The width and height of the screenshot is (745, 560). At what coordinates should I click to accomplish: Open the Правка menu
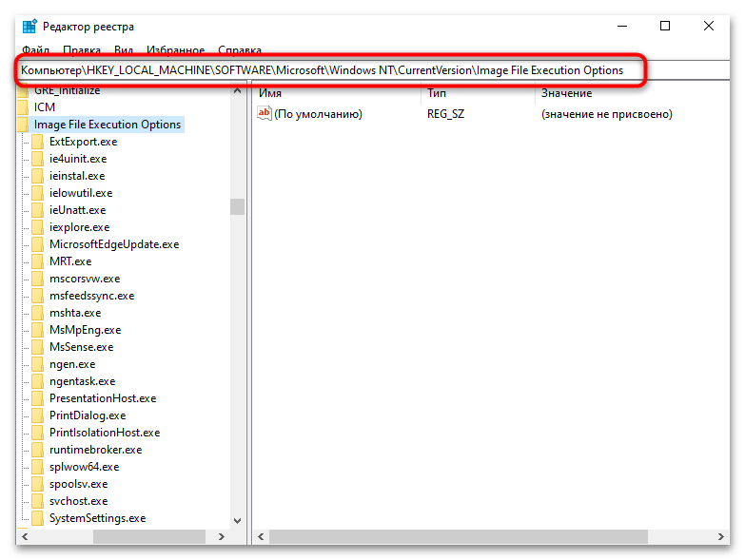point(82,49)
